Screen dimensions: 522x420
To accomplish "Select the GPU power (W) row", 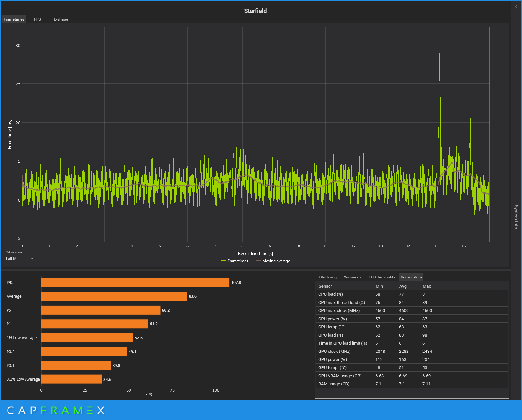I will coord(412,359).
